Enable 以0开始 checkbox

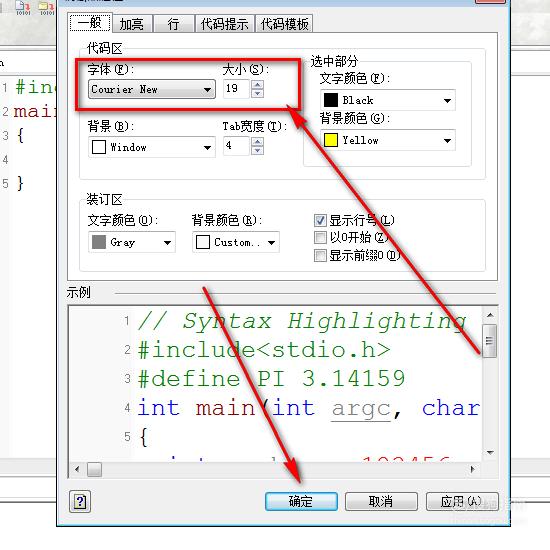320,237
